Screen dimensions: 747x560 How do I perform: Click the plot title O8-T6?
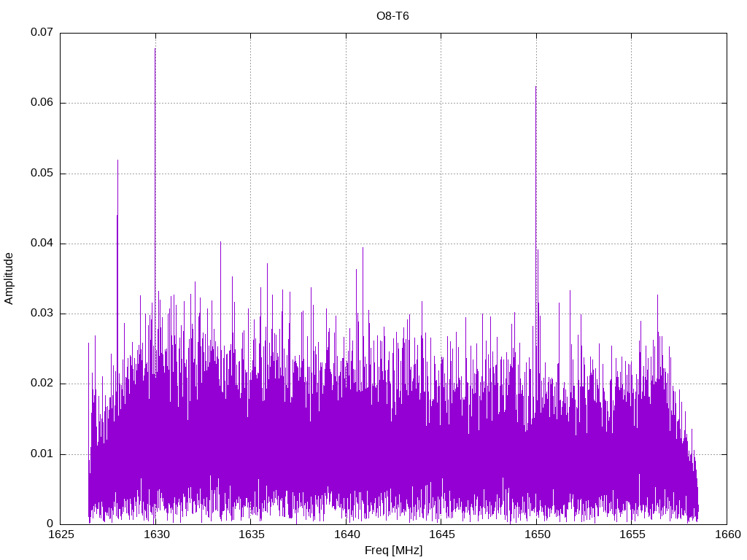392,16
